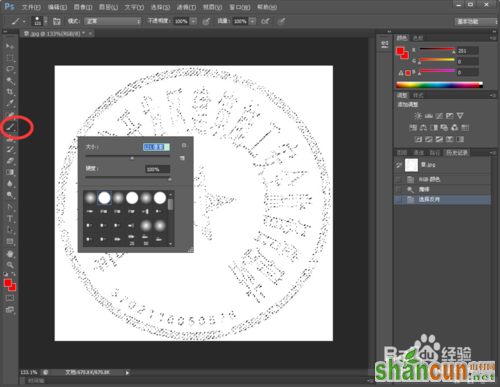The height and width of the screenshot is (387, 500).
Task: Select the Brush tool circled in red
Action: tap(10, 127)
